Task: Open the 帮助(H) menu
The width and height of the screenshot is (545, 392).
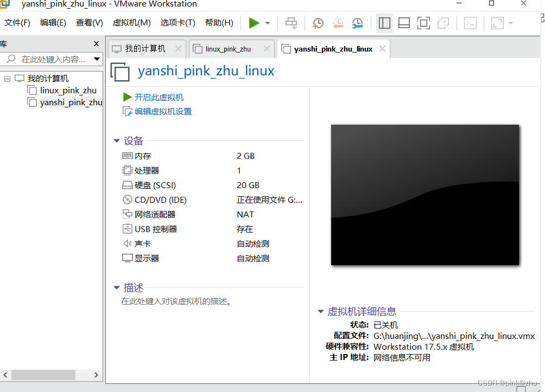Action: [x=219, y=23]
